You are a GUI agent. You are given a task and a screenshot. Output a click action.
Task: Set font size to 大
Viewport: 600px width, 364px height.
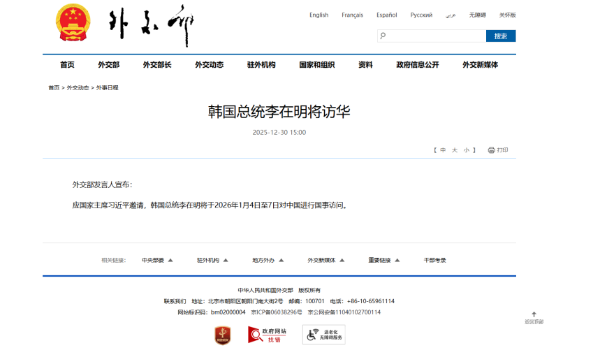455,150
